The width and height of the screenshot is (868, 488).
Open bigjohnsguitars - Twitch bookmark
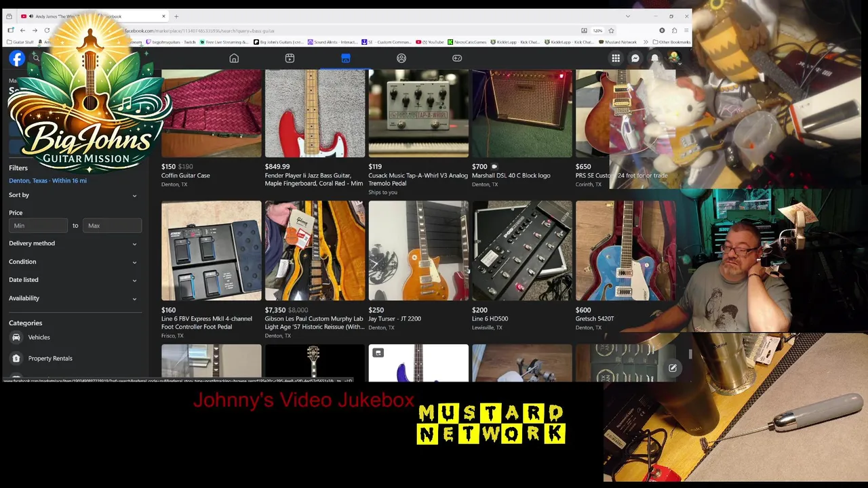coord(170,42)
